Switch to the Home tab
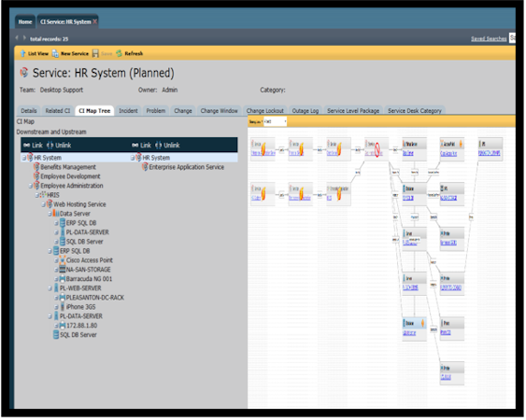 (x=25, y=21)
